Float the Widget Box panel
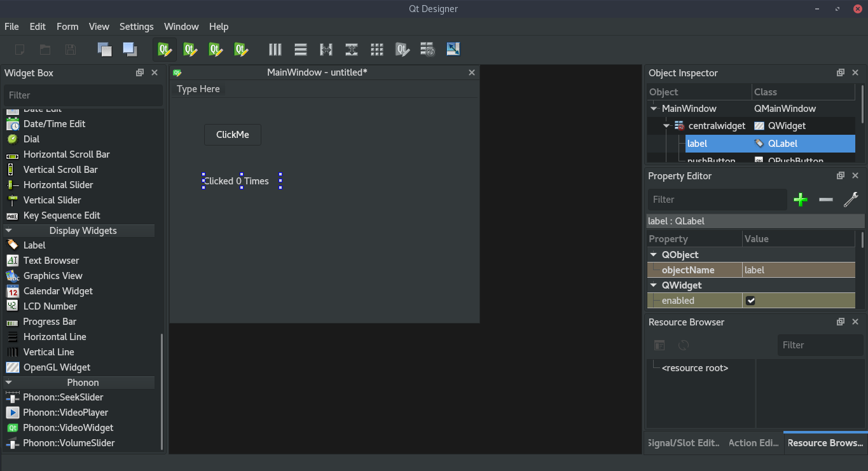The image size is (868, 471). (x=139, y=72)
